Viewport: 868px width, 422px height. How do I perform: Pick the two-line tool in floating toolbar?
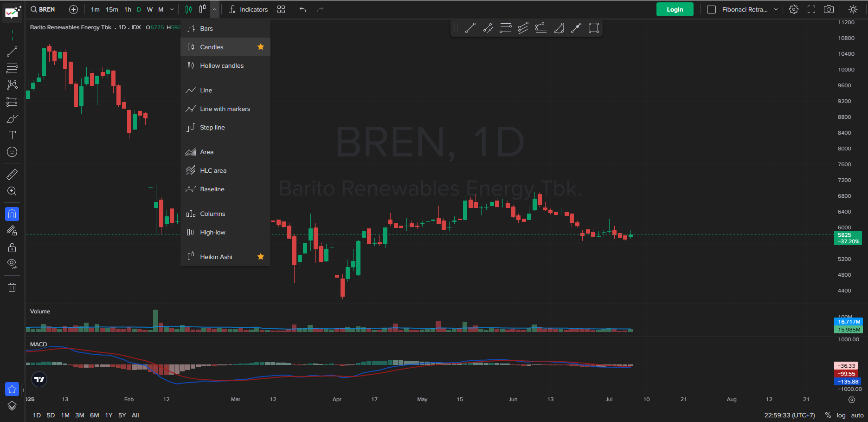click(x=488, y=28)
